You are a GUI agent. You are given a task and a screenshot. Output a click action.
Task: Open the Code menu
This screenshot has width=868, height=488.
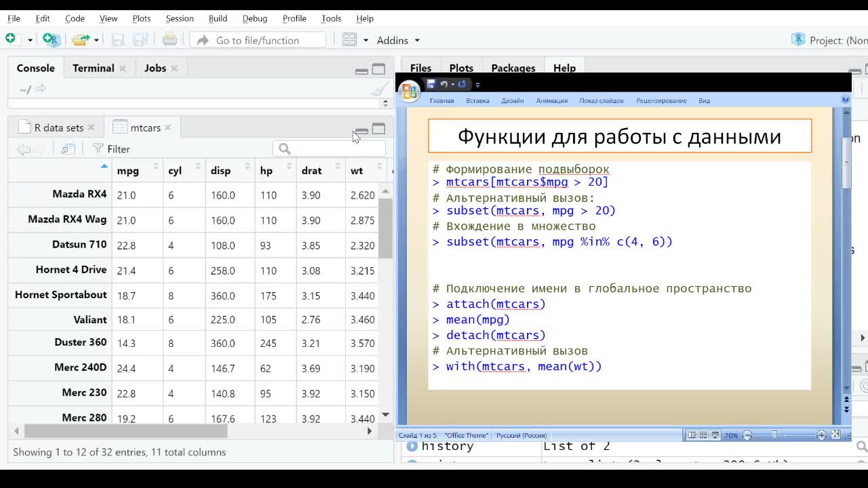pos(75,18)
